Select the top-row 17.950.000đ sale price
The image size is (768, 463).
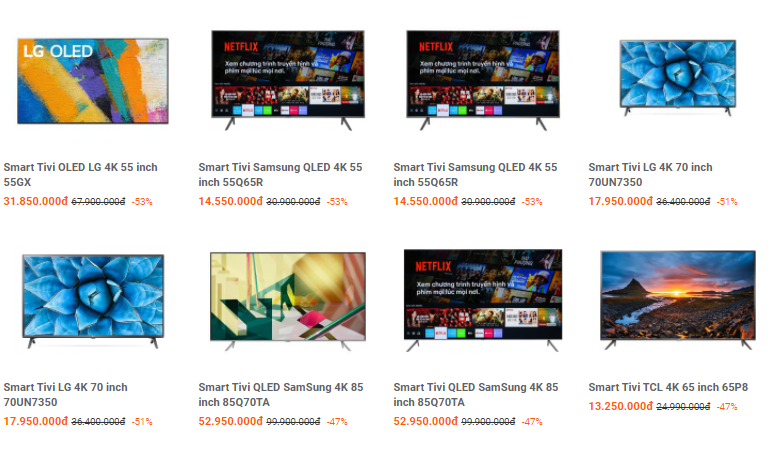[620, 201]
